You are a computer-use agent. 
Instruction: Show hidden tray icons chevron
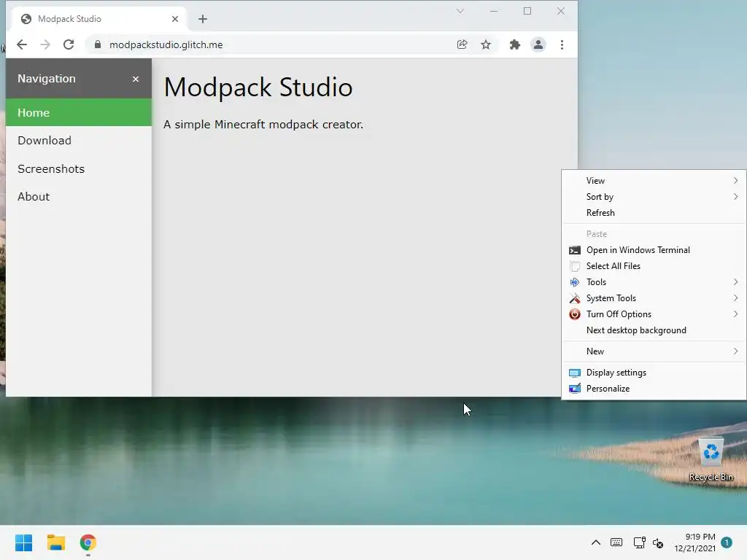(x=595, y=542)
